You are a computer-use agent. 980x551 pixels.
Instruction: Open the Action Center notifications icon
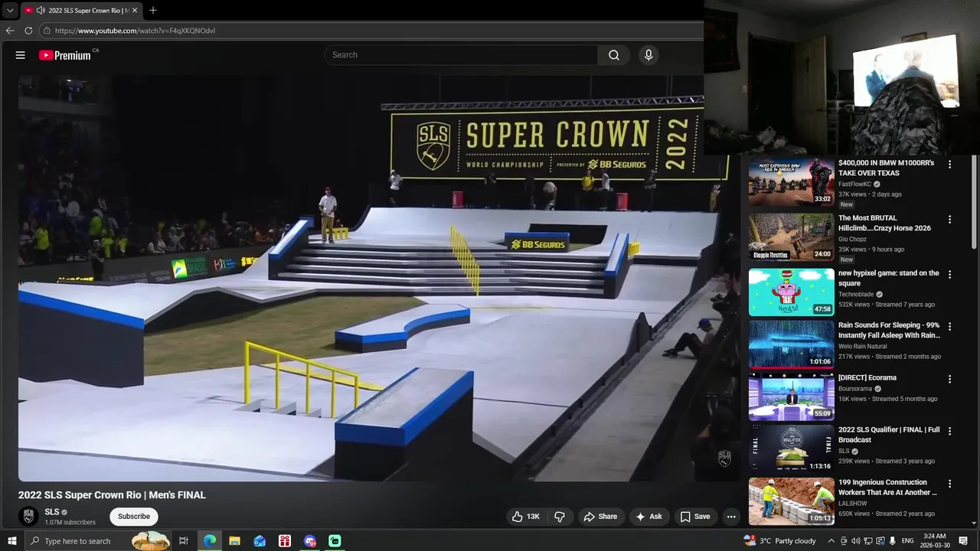click(x=963, y=541)
